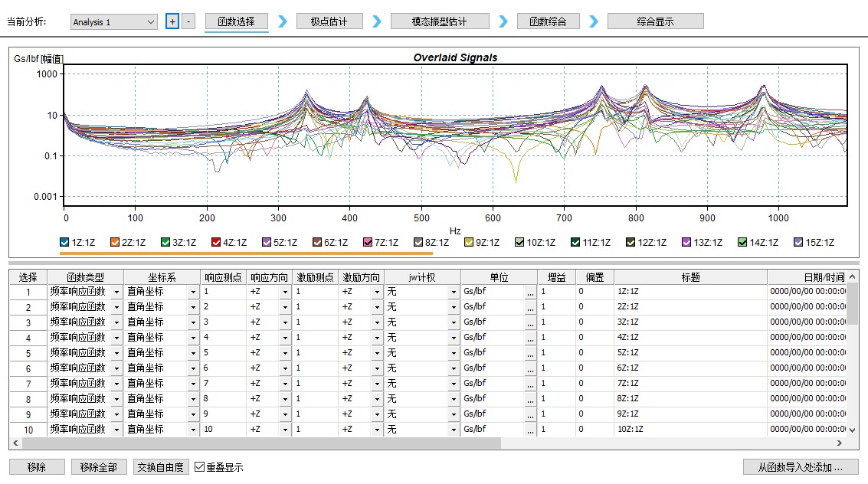Click the horizontal table scrollbar thumb
868x484 pixels.
pyautogui.click(x=261, y=443)
